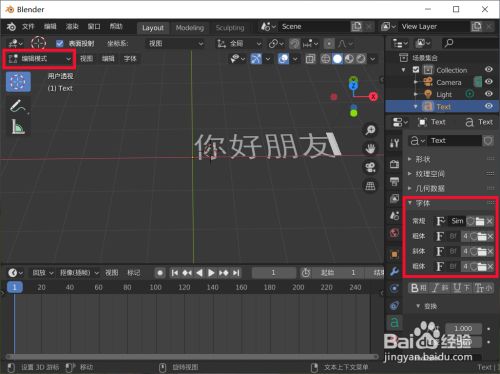The image size is (500, 374).
Task: Toggle auto keying record button
Action: tap(160, 273)
